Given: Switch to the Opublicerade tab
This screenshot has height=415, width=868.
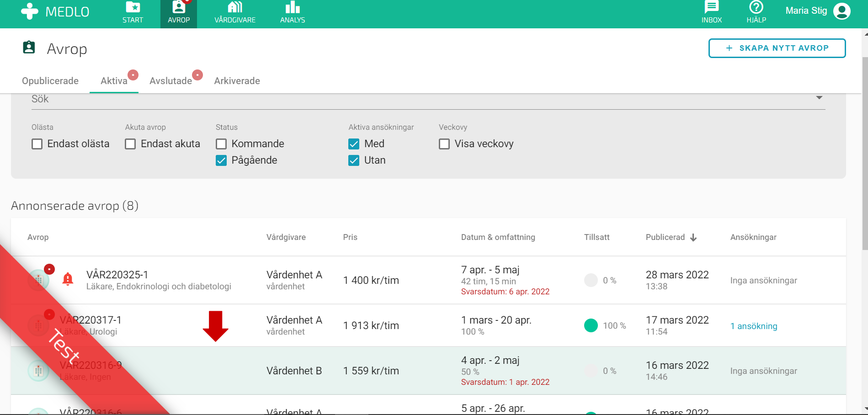Looking at the screenshot, I should point(50,81).
